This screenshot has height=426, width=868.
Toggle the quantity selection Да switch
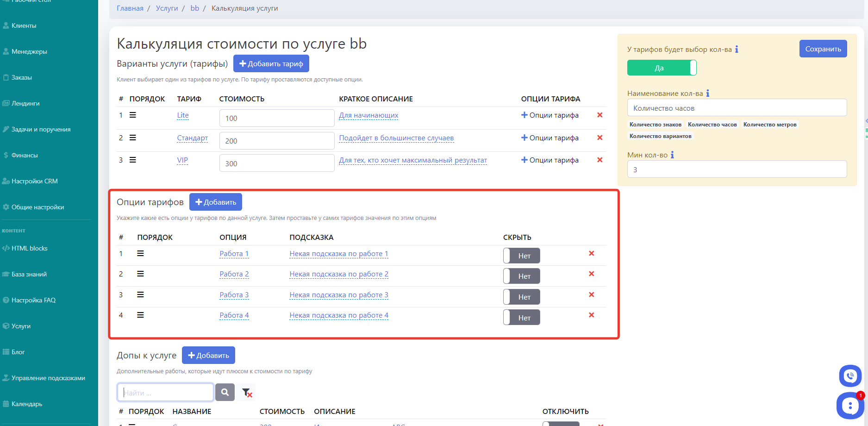point(662,68)
